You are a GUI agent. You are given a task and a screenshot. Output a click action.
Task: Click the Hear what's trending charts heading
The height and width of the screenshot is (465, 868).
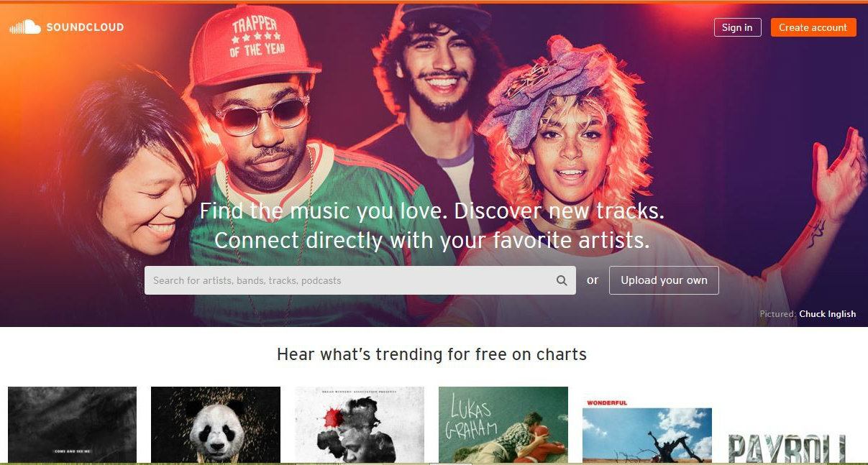pyautogui.click(x=431, y=354)
